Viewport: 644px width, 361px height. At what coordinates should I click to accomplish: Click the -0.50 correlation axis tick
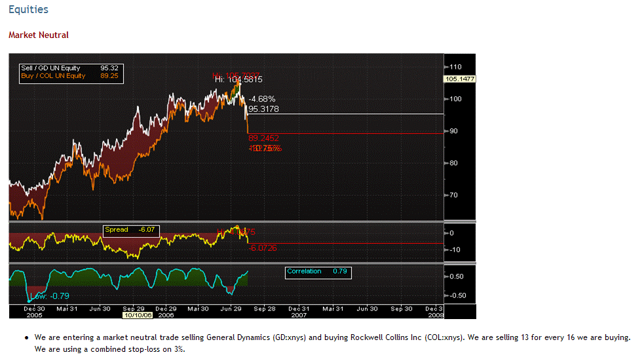point(457,295)
